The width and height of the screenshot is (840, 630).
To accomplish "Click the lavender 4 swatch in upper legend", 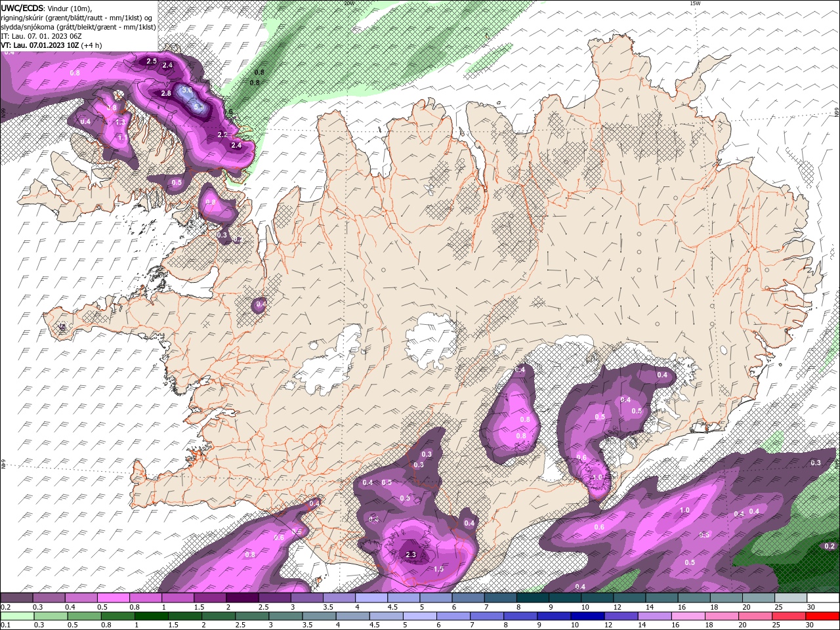I will pyautogui.click(x=371, y=598).
